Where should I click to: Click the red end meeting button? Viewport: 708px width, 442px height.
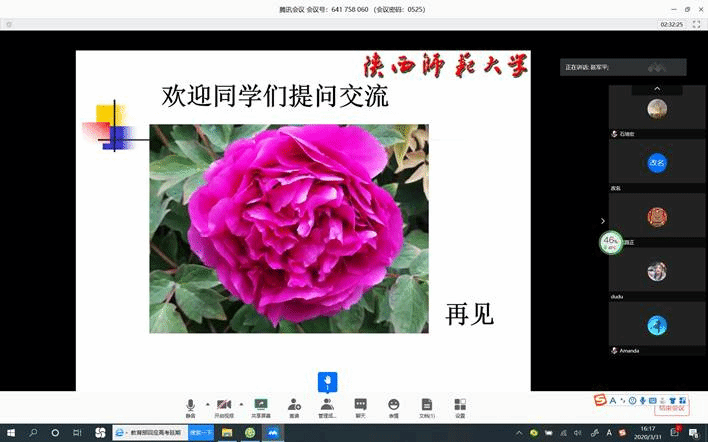671,407
